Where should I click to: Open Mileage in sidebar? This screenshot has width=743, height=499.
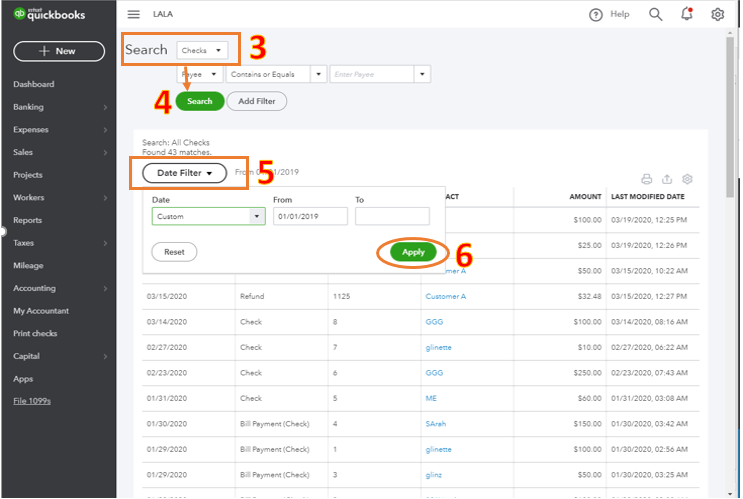tap(28, 266)
